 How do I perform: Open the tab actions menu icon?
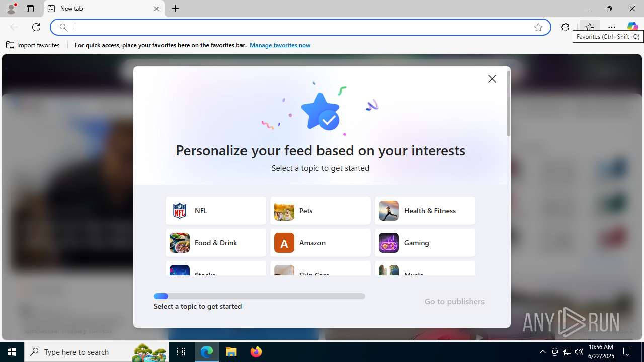(x=30, y=9)
